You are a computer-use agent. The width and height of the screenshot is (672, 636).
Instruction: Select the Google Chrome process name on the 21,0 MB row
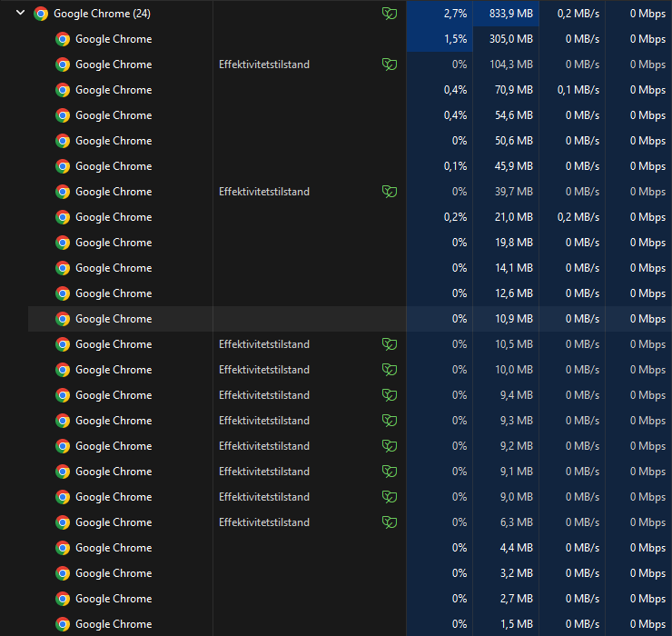114,217
